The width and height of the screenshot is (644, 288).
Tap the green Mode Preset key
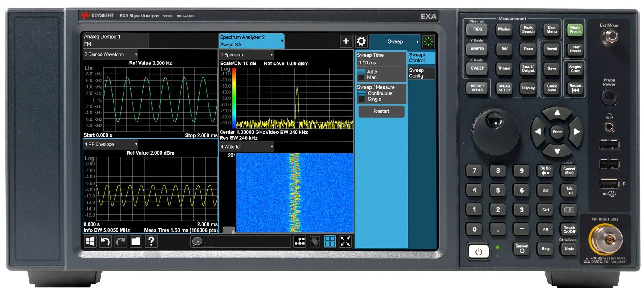coord(575,30)
